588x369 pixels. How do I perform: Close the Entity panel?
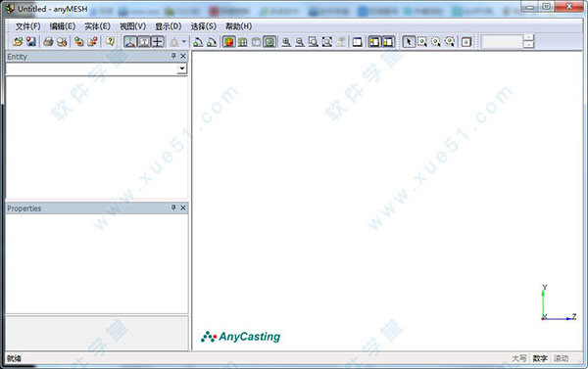click(x=183, y=56)
